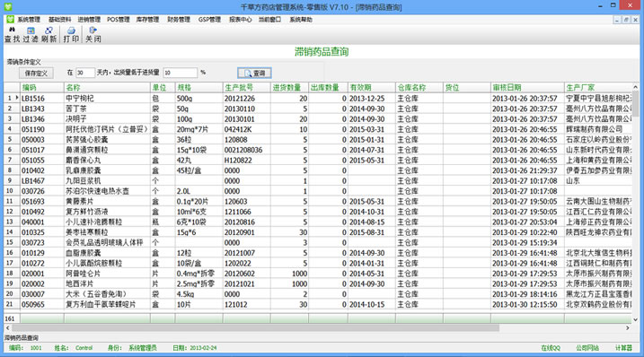Open the 库存管理 menu
Screen dimensions: 644x357
point(147,20)
